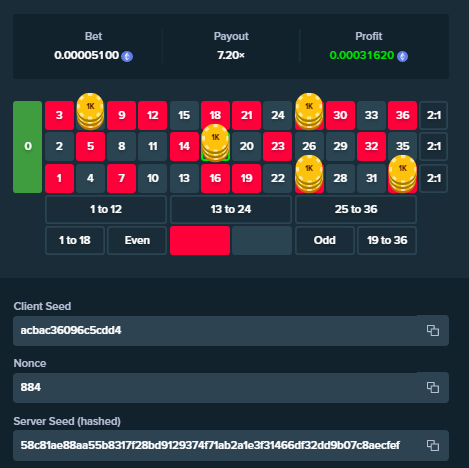Place bet on Even
469x468 pixels.
click(137, 240)
